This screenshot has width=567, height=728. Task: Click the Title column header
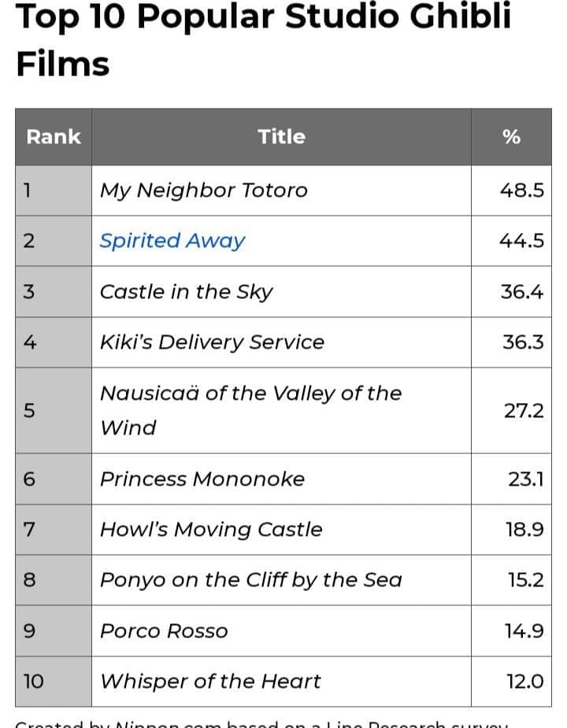click(281, 137)
